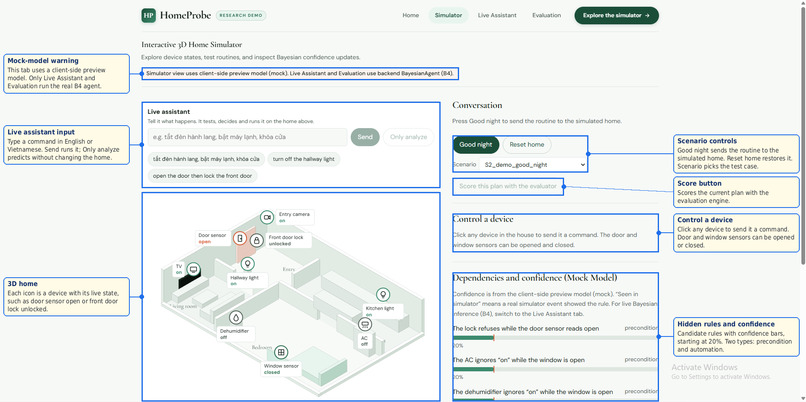Run the Good night routine button
The height and width of the screenshot is (402, 806).
[476, 145]
